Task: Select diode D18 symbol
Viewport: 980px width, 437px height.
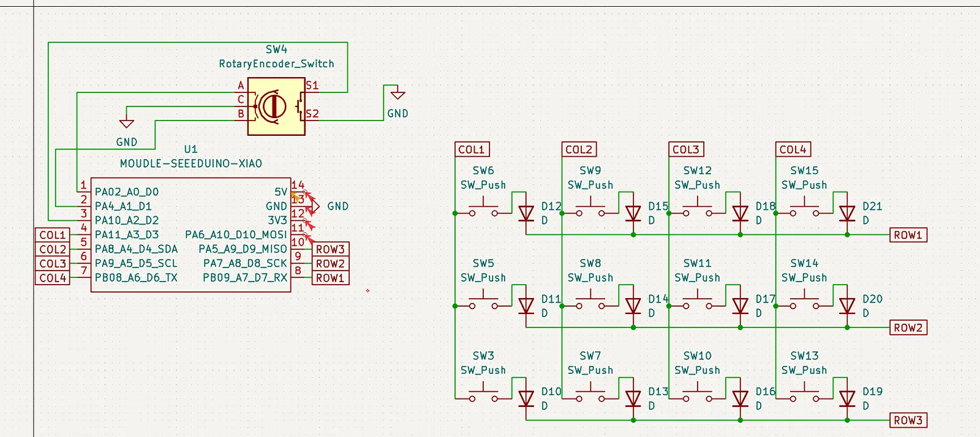Action: click(x=741, y=213)
